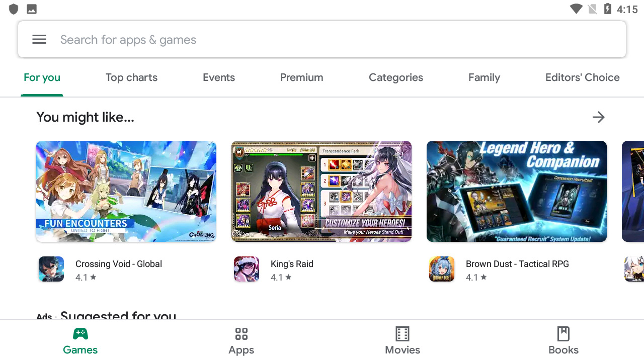Image resolution: width=644 pixels, height=362 pixels.
Task: Open the Apps section in bottom bar
Action: [x=242, y=341]
